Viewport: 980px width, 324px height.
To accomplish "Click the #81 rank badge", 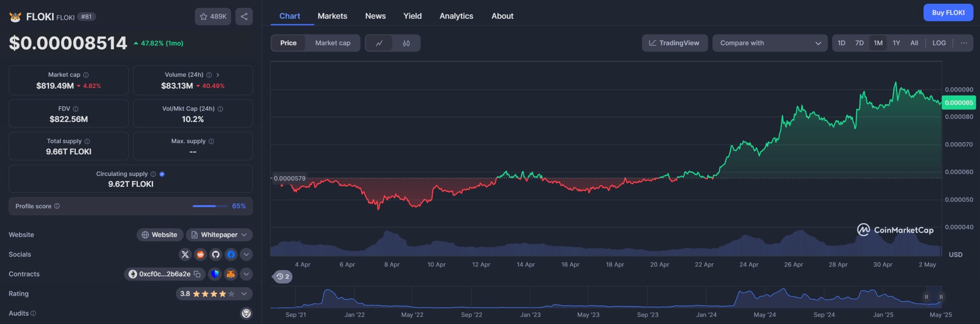I will (x=87, y=16).
